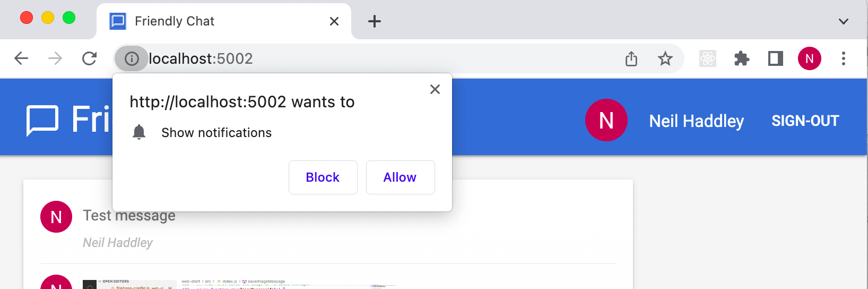Click the back navigation arrow
868x289 pixels.
21,58
